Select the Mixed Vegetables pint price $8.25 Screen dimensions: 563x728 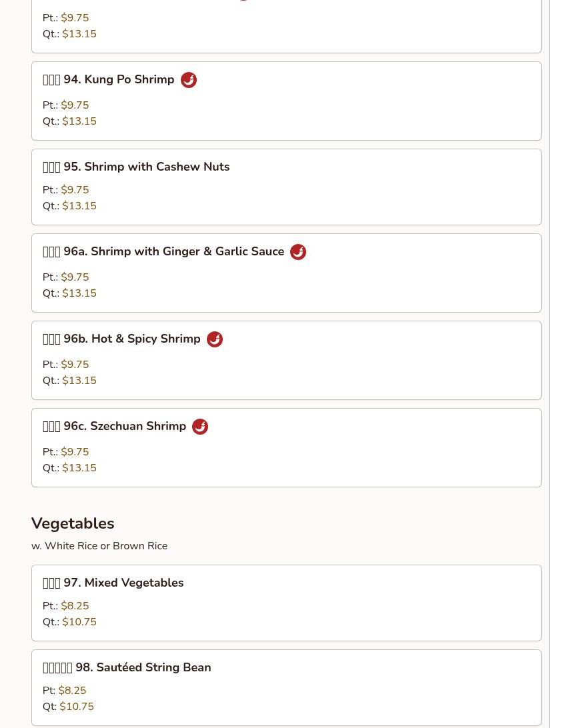(75, 606)
